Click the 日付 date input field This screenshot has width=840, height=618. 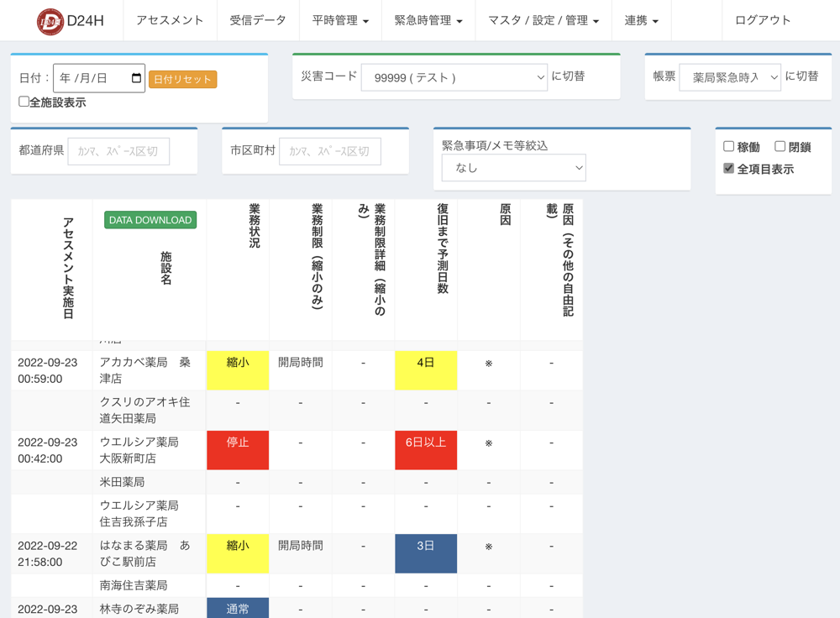tap(99, 78)
